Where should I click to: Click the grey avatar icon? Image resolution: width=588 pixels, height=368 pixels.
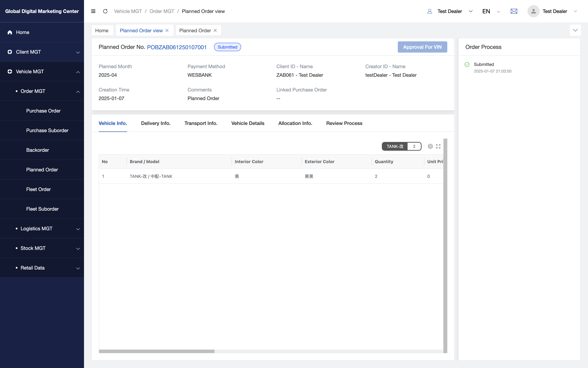pyautogui.click(x=533, y=11)
